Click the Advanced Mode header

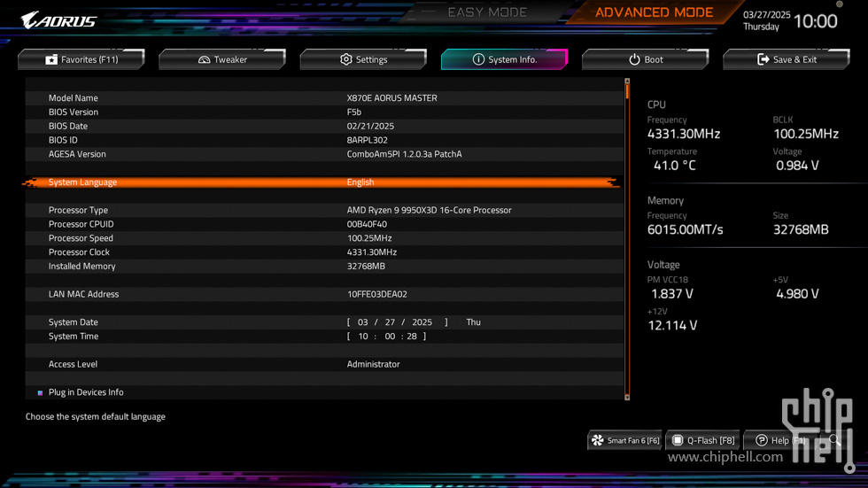click(655, 12)
